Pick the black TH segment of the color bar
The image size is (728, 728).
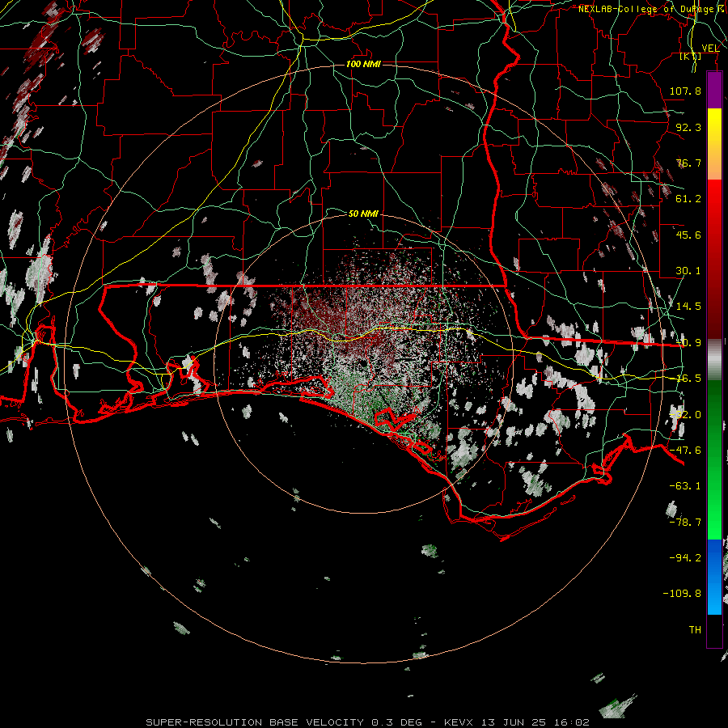(714, 630)
